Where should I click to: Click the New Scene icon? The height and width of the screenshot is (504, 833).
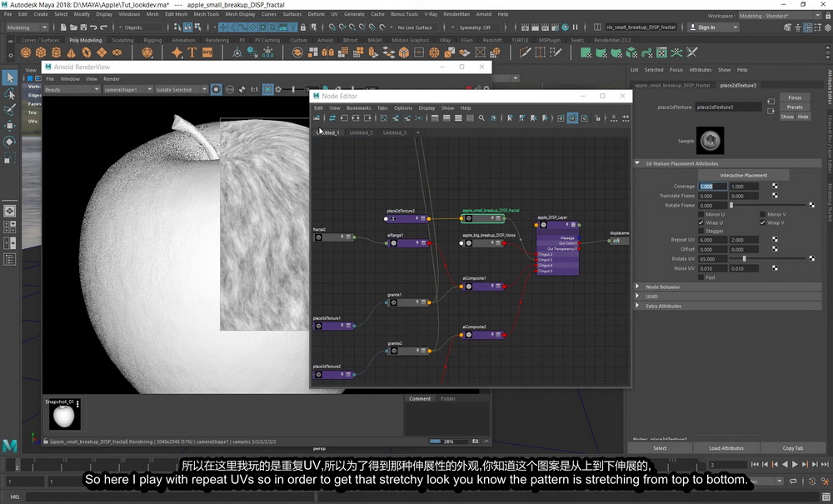click(x=64, y=27)
